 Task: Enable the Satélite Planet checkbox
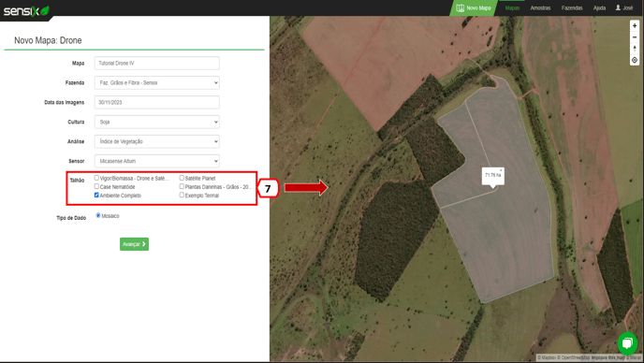pyautogui.click(x=182, y=178)
